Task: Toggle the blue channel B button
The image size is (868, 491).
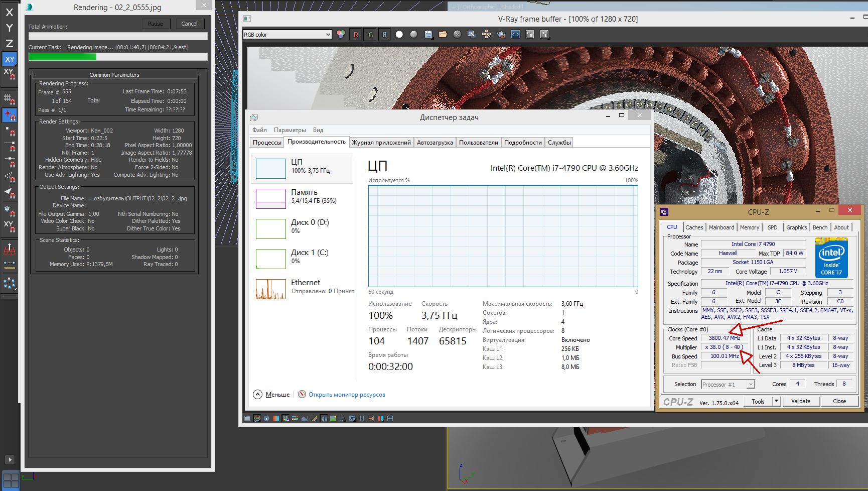Action: point(384,35)
